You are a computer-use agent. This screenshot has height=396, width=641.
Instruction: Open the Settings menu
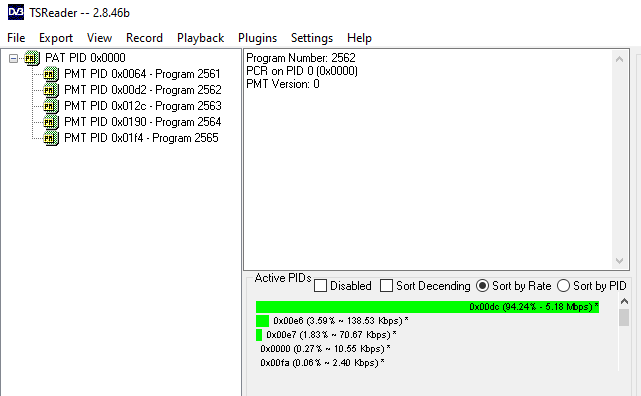(312, 38)
